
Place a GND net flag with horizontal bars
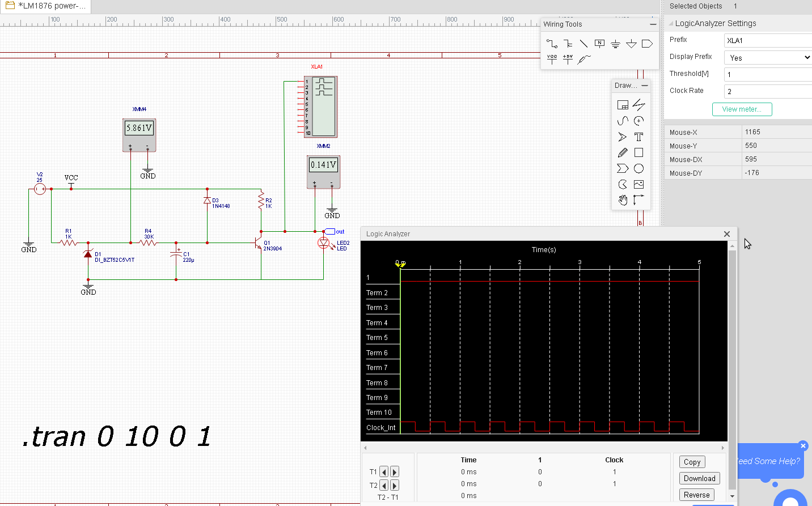pos(615,44)
